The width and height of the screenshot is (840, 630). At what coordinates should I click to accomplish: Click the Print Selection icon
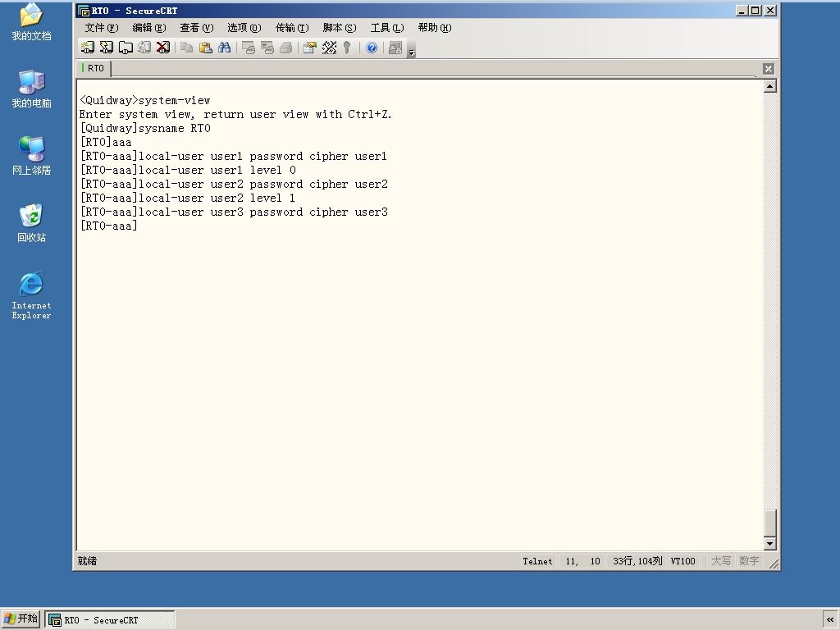[267, 48]
